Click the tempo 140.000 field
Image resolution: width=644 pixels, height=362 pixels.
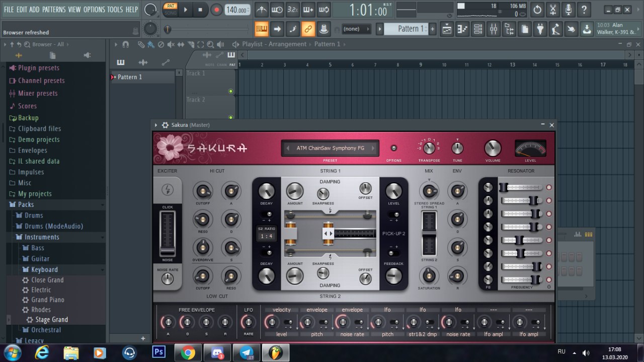click(237, 10)
